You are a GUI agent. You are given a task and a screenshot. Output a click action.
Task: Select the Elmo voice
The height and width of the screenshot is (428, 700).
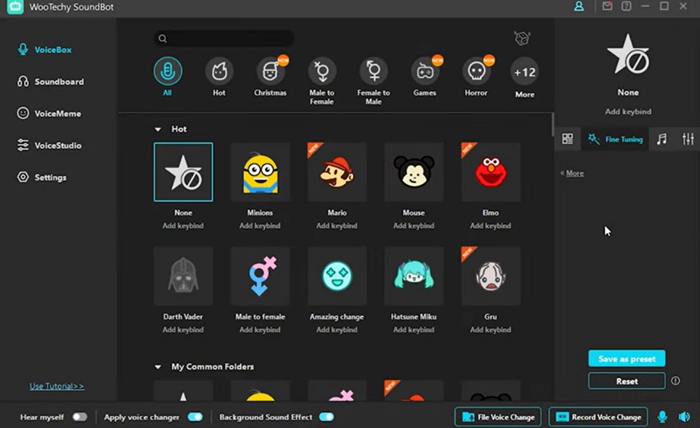click(x=491, y=172)
